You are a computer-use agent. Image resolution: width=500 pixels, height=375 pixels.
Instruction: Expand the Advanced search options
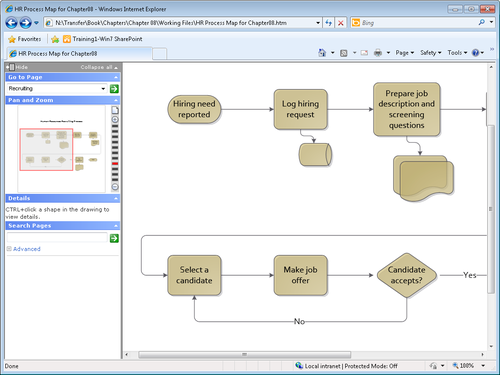click(x=24, y=249)
